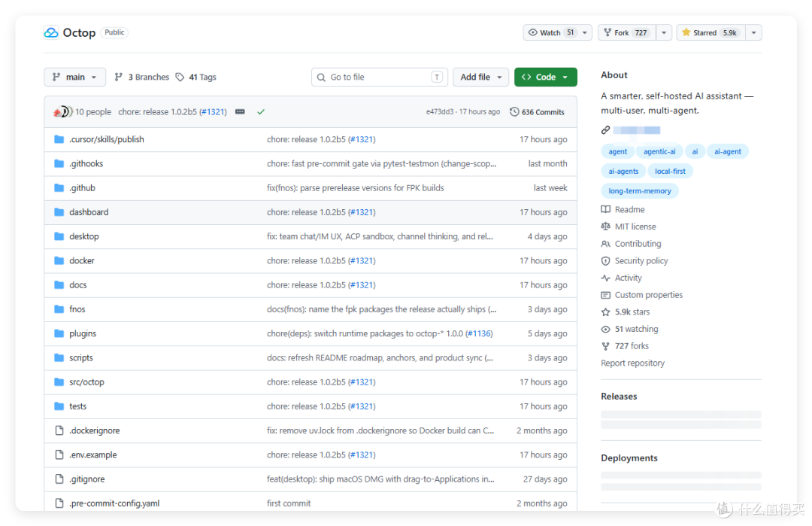Open the green Code dropdown button

click(x=545, y=78)
